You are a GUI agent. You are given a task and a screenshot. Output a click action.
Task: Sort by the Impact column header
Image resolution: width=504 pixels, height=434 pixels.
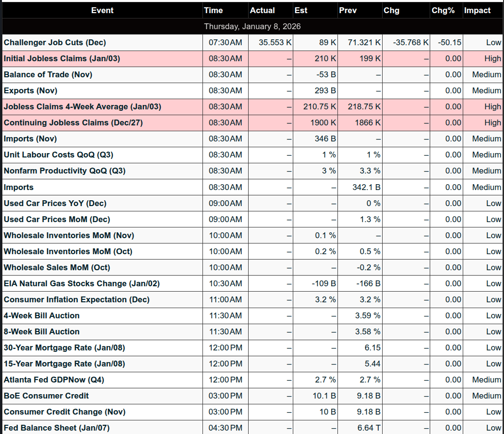coord(477,10)
